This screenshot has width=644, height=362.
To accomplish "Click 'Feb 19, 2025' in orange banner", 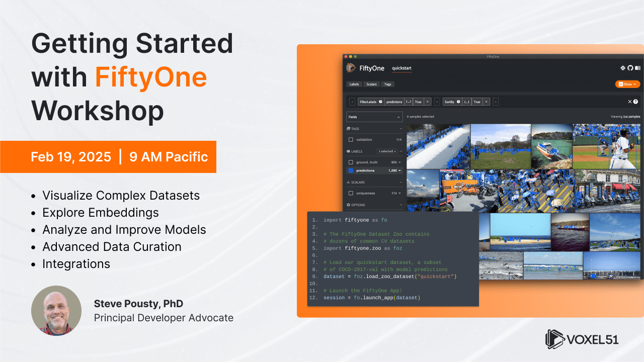I will (x=71, y=157).
